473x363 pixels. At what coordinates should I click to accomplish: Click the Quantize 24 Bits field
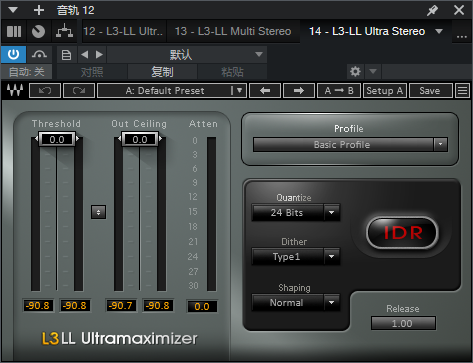tap(287, 212)
